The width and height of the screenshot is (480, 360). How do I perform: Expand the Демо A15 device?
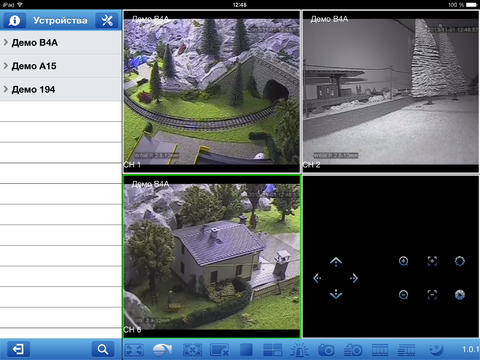point(61,66)
